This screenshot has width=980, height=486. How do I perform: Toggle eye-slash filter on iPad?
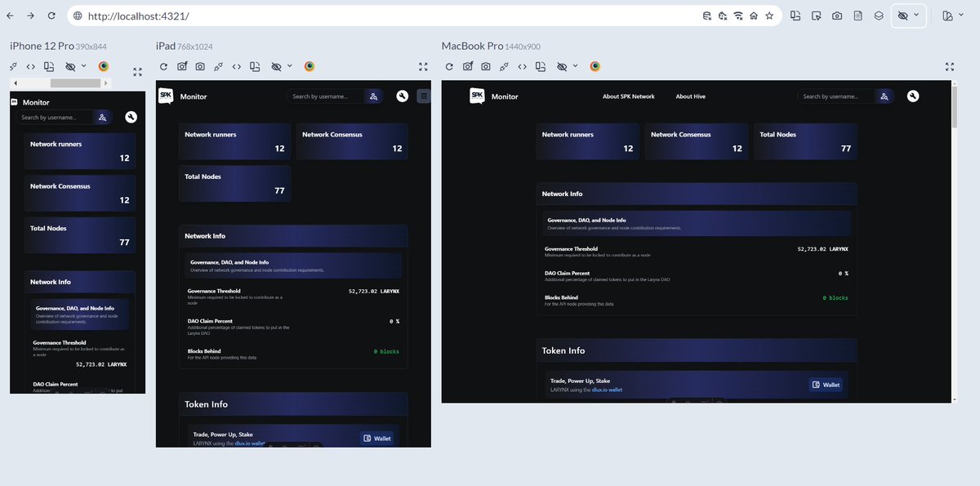tap(276, 66)
